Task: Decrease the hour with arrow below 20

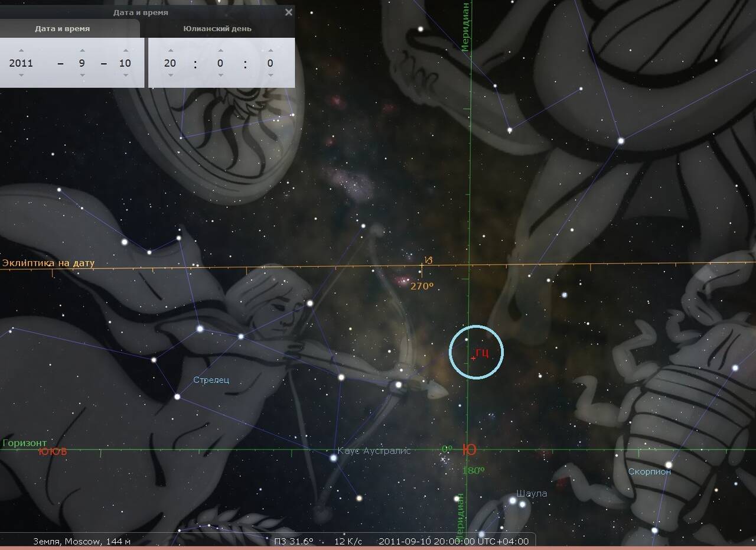Action: point(170,76)
